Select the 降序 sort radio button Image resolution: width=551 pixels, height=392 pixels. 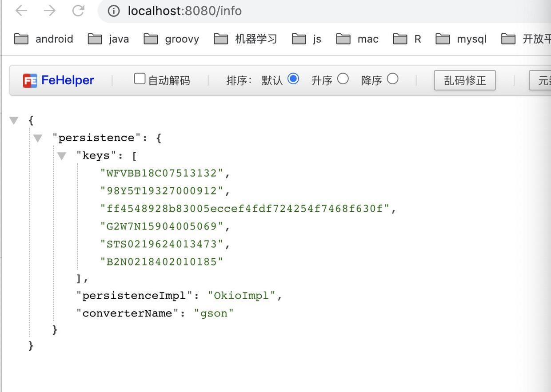click(392, 79)
